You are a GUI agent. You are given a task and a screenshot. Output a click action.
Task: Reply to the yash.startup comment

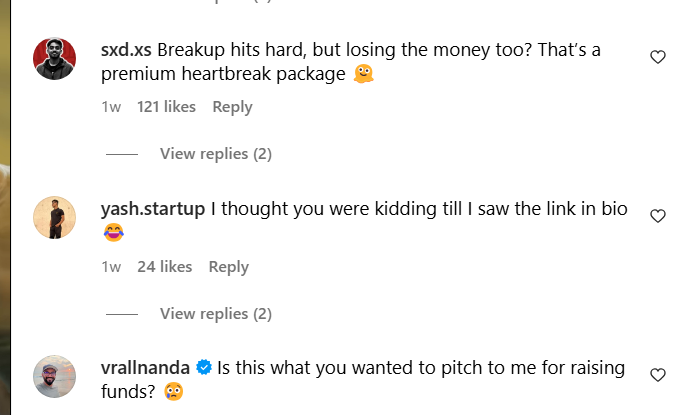click(x=228, y=267)
